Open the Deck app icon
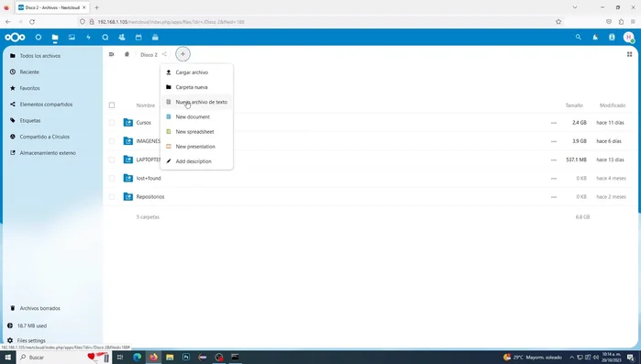Image resolution: width=641 pixels, height=364 pixels. pyautogui.click(x=155, y=38)
